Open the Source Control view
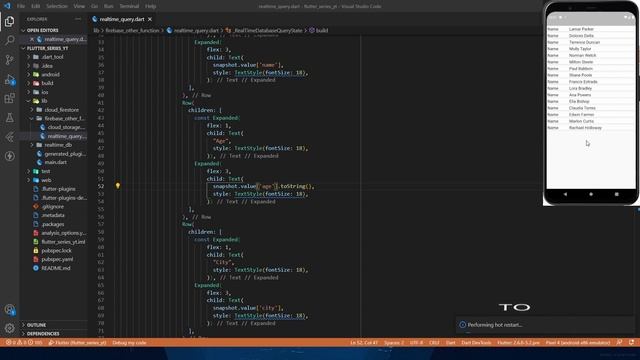This screenshot has width=640, height=360. pyautogui.click(x=9, y=60)
